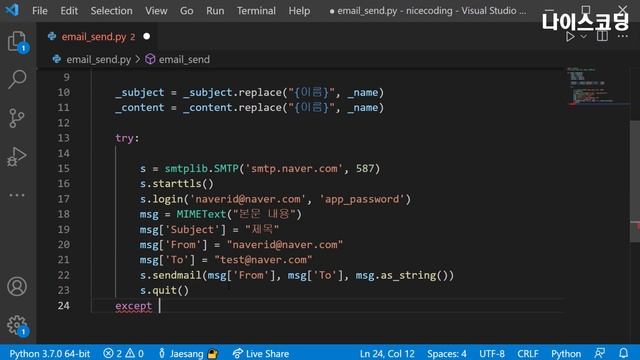Click the error circle icon in status bar
640x360 pixels.
tap(108, 353)
